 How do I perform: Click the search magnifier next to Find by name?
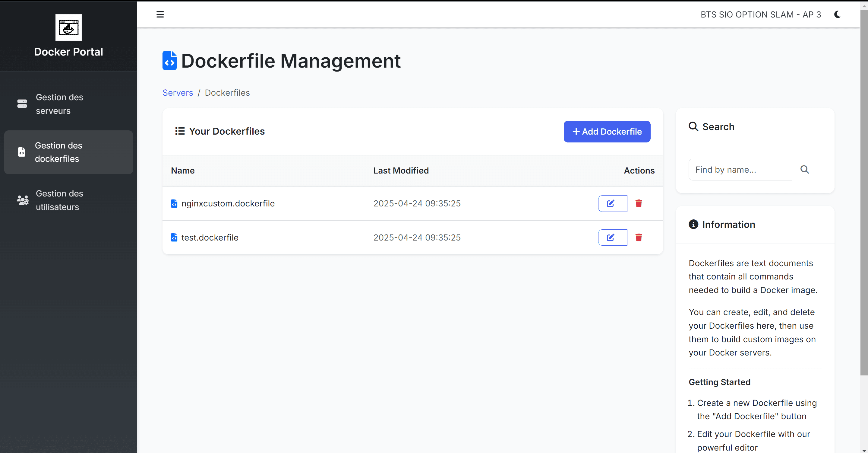(x=805, y=169)
